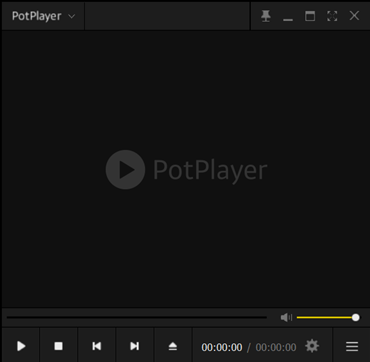Toggle the playlist with the hamburger icon
This screenshot has width=370, height=362.
(352, 346)
